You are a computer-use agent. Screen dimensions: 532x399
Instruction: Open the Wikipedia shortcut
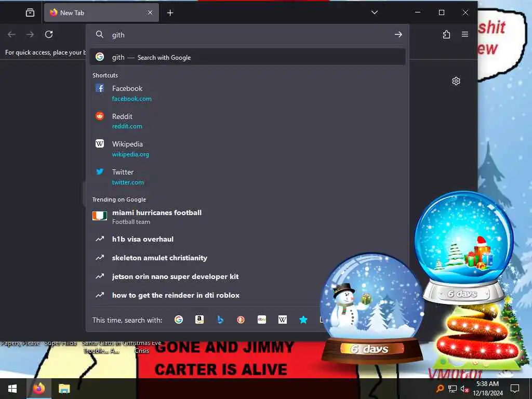point(248,149)
